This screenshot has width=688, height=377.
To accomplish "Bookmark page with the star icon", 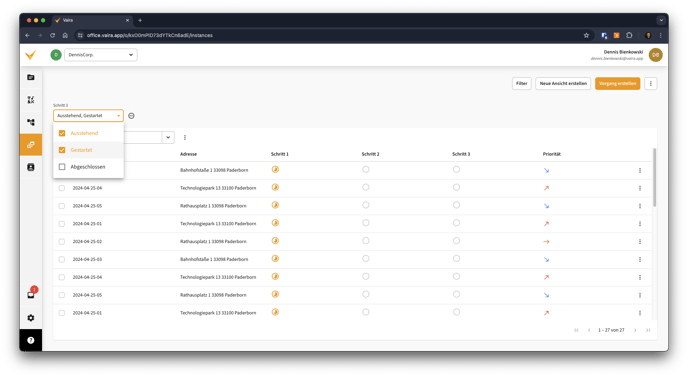I will tap(586, 36).
